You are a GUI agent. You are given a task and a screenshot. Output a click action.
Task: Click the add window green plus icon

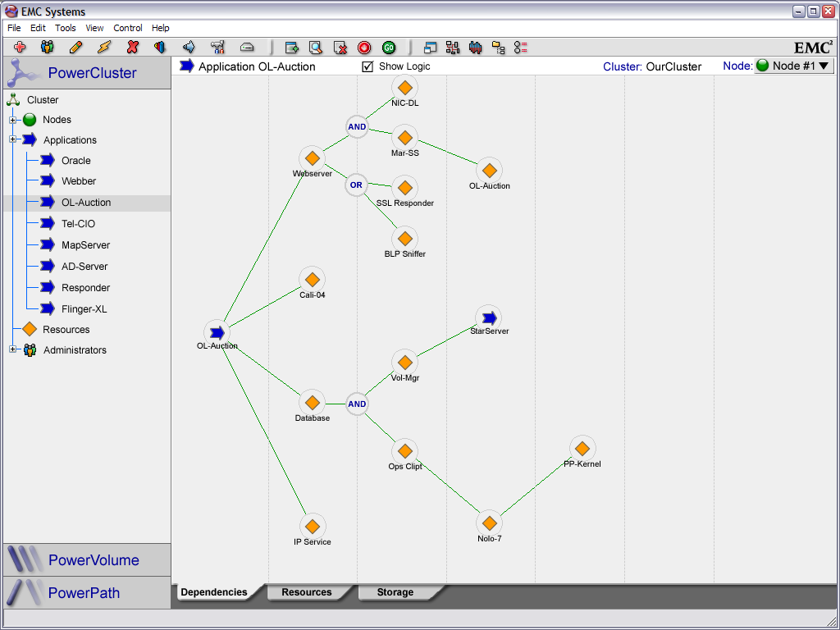(x=292, y=48)
